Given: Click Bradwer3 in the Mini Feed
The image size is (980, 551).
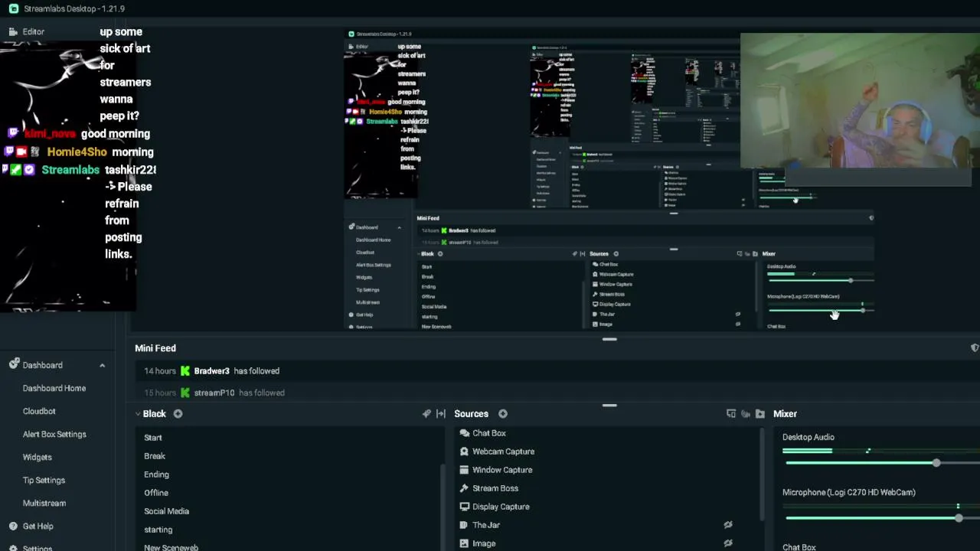Looking at the screenshot, I should 211,371.
